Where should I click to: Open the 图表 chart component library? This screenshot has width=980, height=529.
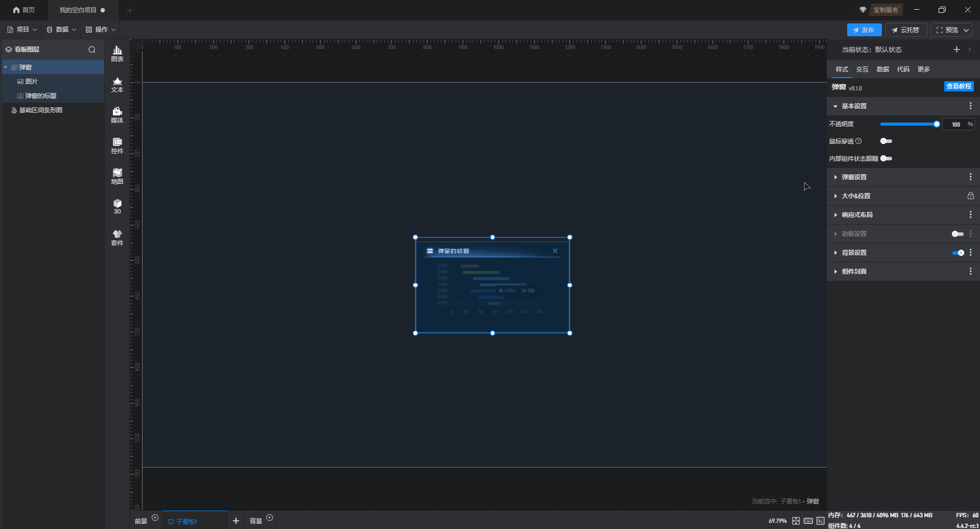(x=117, y=54)
